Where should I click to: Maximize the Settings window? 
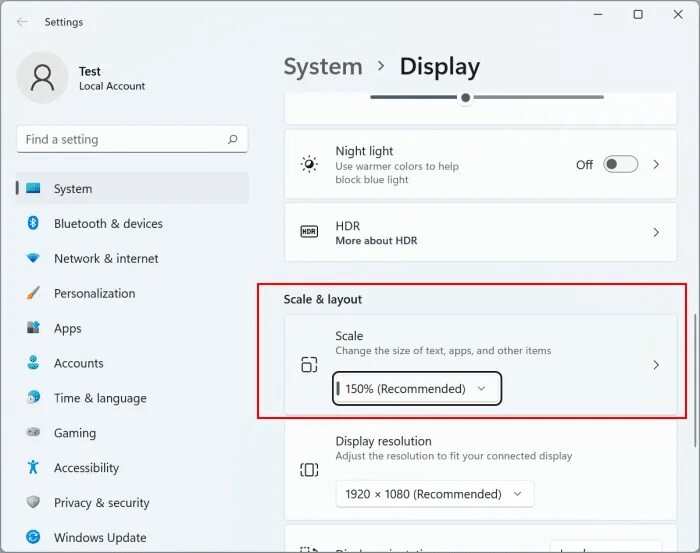[x=638, y=15]
